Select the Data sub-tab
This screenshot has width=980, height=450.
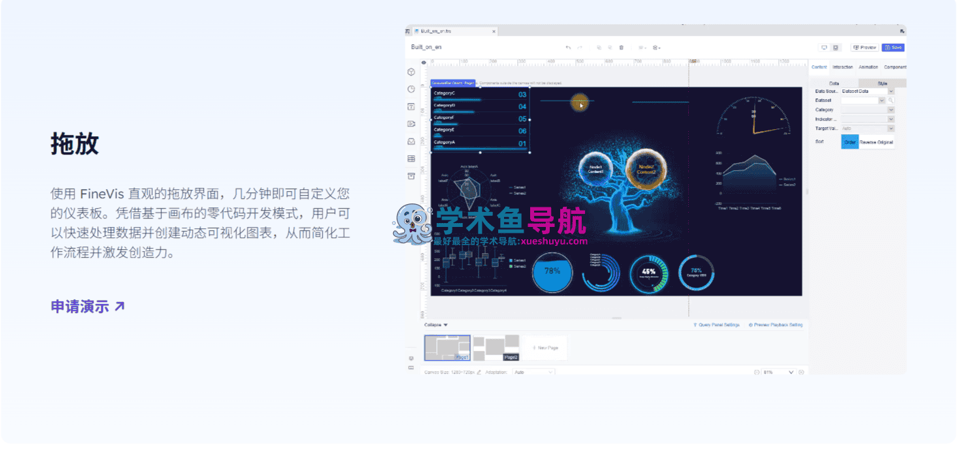pyautogui.click(x=834, y=83)
